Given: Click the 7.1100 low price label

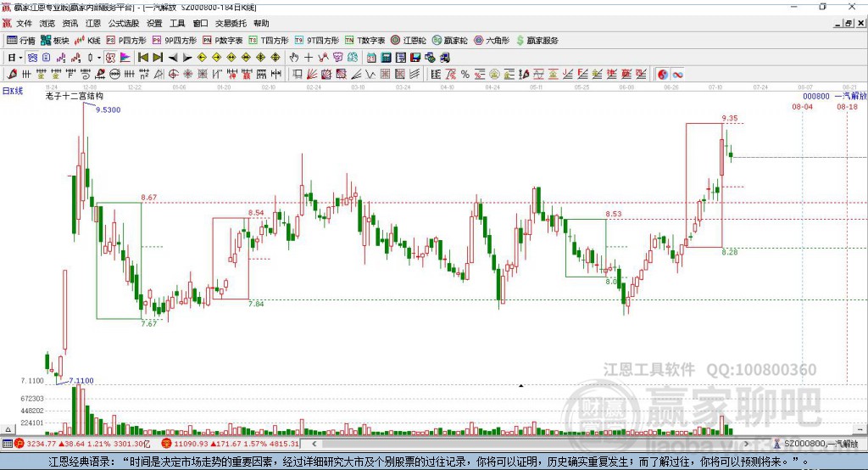Looking at the screenshot, I should (81, 380).
